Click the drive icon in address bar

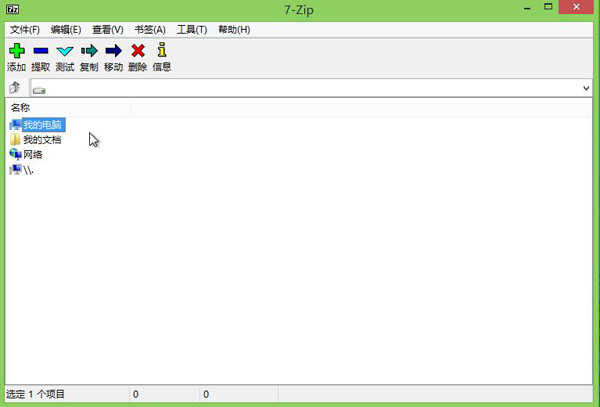click(x=39, y=91)
